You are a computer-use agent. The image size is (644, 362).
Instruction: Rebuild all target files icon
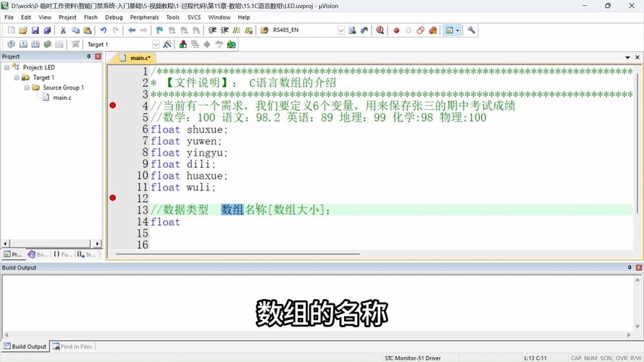(x=35, y=44)
